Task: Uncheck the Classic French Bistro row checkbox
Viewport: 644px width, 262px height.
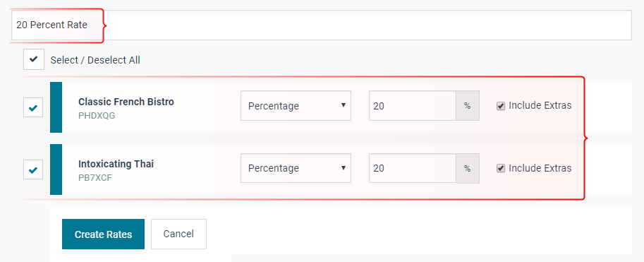Action: point(33,107)
